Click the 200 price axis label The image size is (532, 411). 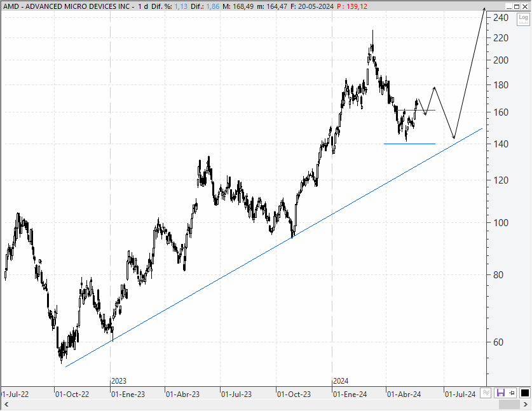pyautogui.click(x=501, y=60)
